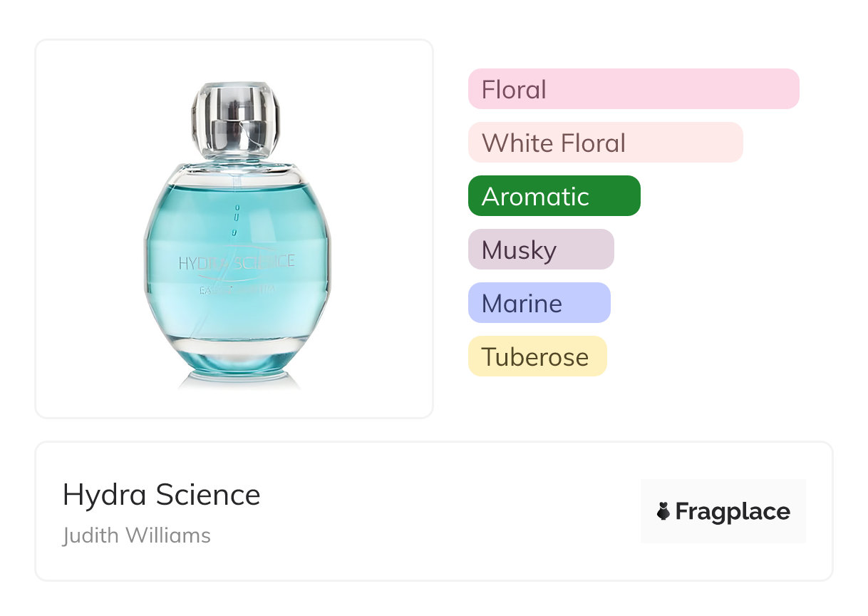The width and height of the screenshot is (868, 616).
Task: Click the Tuberose accord label text
Action: click(535, 357)
